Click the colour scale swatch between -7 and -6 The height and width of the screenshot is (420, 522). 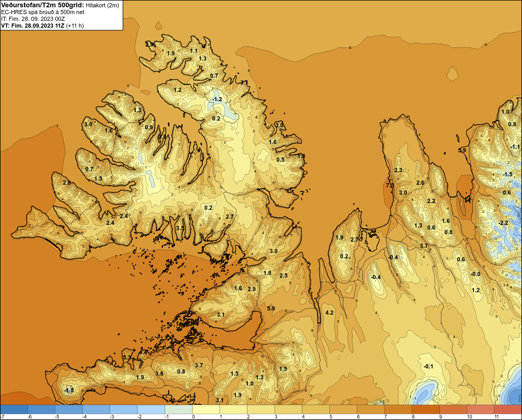coord(14,410)
